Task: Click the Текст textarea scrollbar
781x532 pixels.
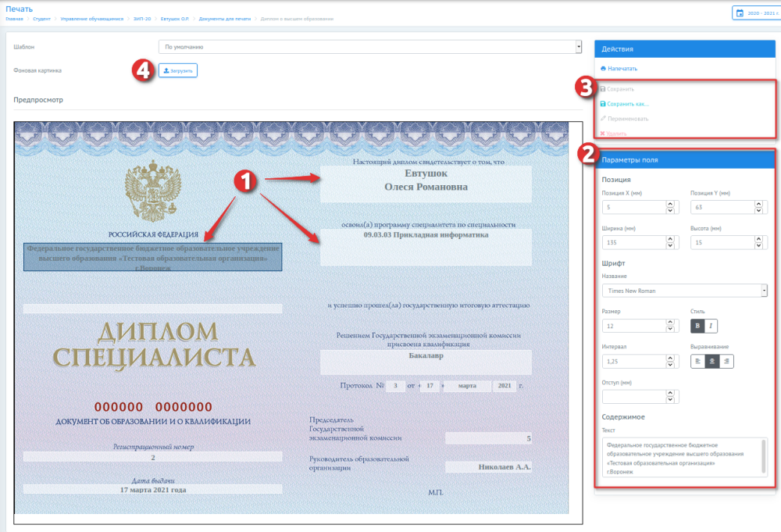Action: tap(764, 457)
